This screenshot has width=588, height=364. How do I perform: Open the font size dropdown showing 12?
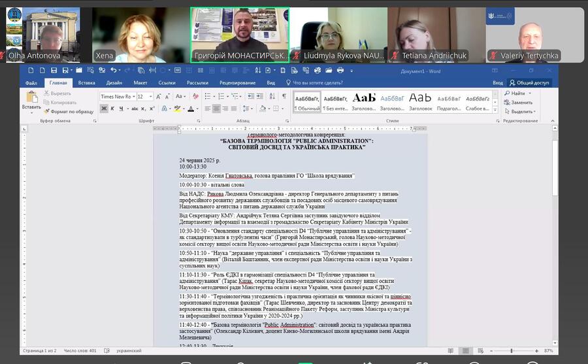coord(151,97)
